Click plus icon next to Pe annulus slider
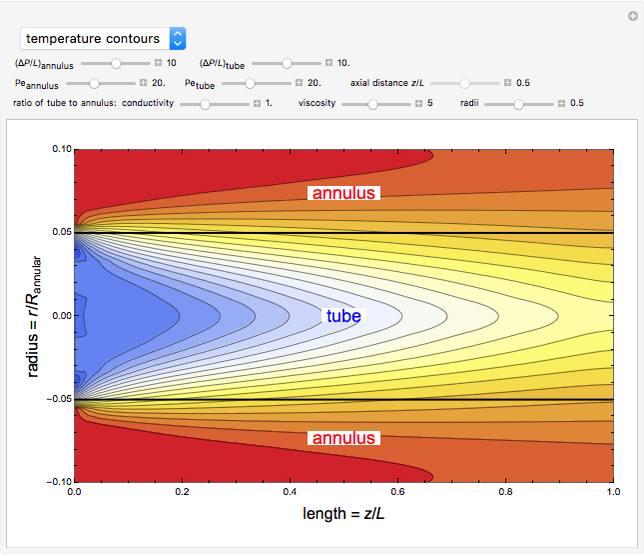 click(143, 83)
